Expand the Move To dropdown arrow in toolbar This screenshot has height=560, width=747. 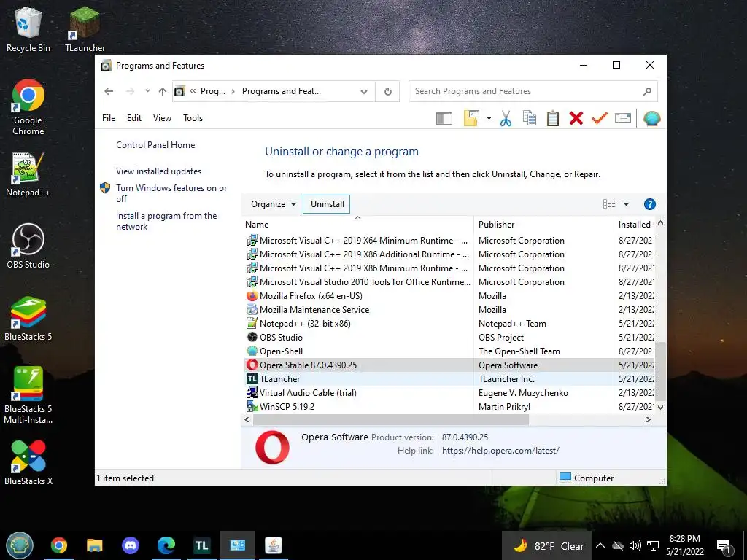(489, 118)
